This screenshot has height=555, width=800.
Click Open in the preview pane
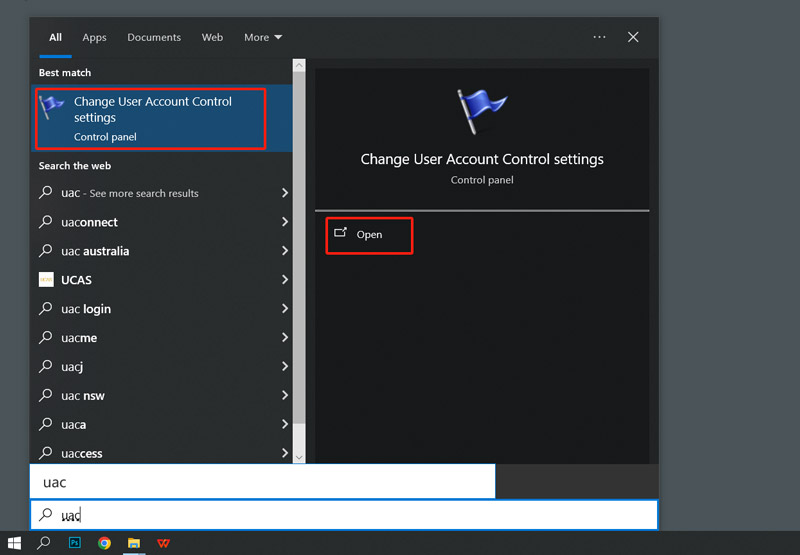click(x=369, y=234)
